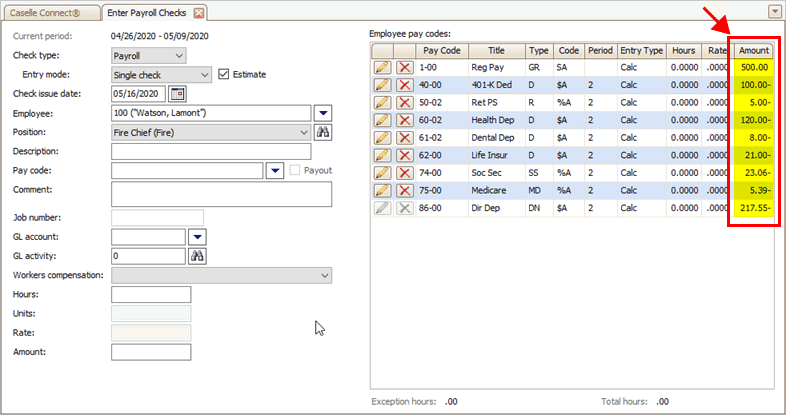Select the 120.00- Health Dep amount cell

753,120
